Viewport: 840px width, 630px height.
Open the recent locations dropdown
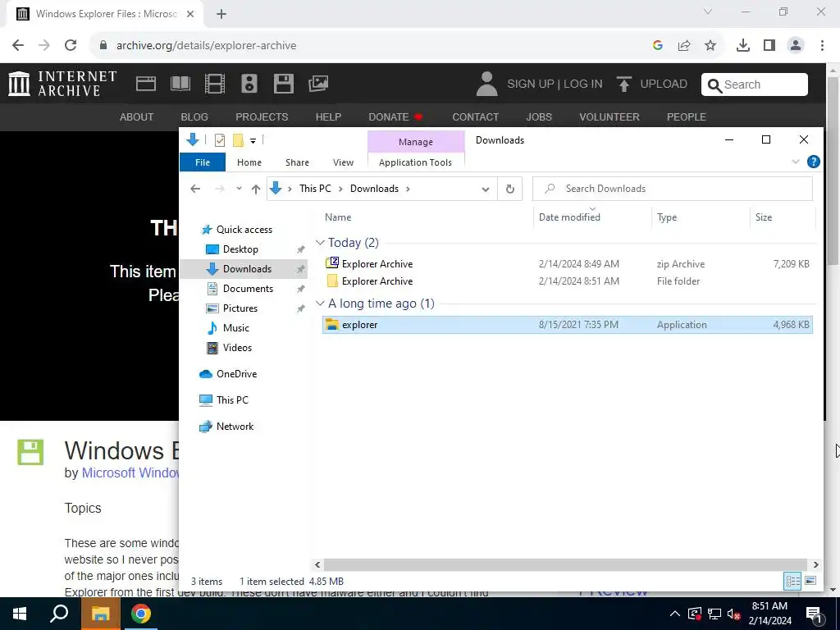click(x=239, y=189)
